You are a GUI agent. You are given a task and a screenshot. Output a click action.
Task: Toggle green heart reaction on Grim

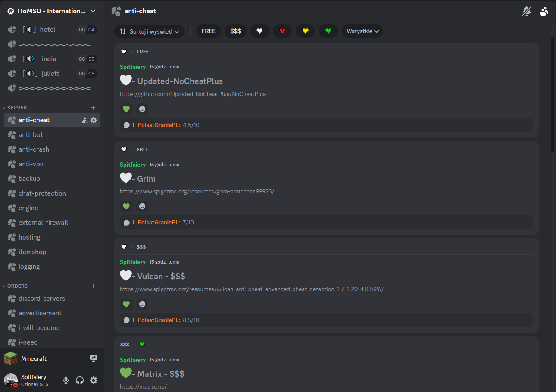(126, 207)
